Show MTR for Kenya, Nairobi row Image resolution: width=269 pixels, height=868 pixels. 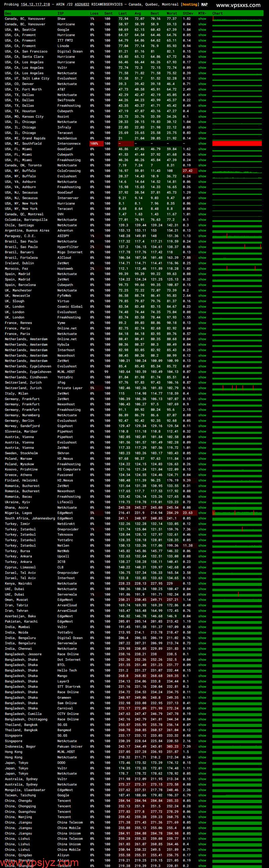[x=202, y=583]
